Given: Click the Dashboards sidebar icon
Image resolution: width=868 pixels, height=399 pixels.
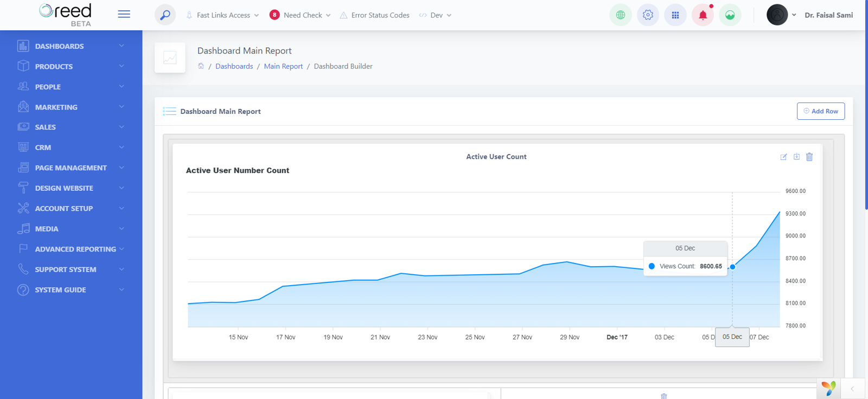Looking at the screenshot, I should click(23, 46).
